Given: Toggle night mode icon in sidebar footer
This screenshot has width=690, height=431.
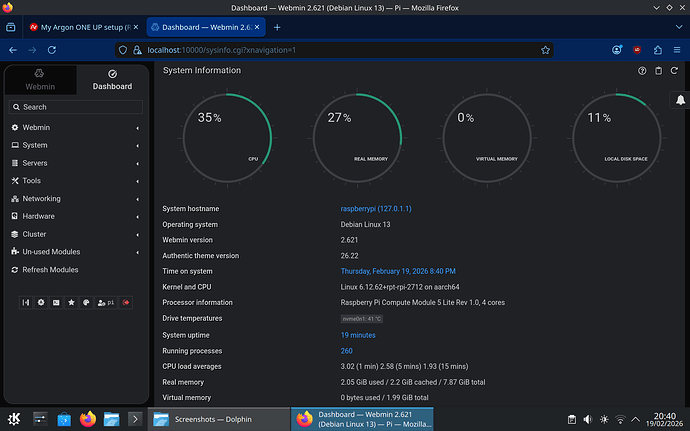Looking at the screenshot, I should click(41, 302).
